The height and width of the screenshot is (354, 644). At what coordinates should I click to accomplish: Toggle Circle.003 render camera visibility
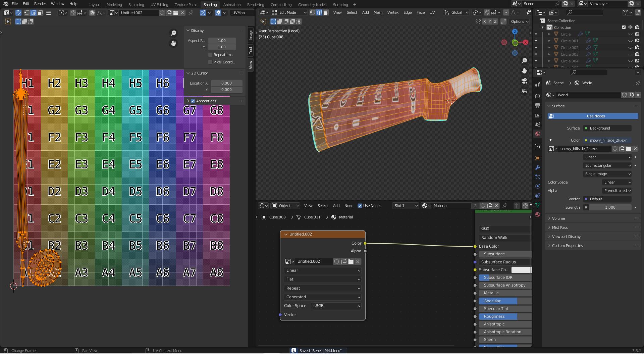click(x=637, y=54)
